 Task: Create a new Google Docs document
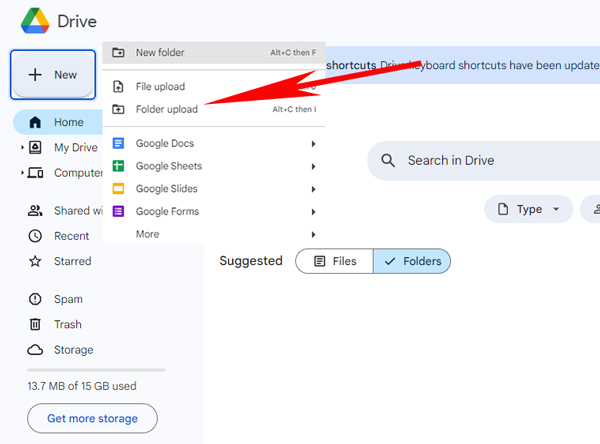click(214, 144)
